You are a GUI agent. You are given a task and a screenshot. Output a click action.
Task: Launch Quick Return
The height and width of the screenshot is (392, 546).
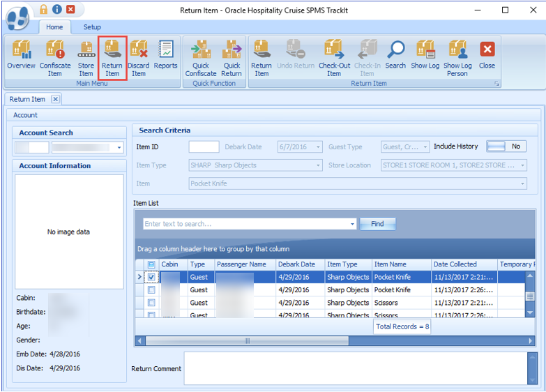[232, 58]
